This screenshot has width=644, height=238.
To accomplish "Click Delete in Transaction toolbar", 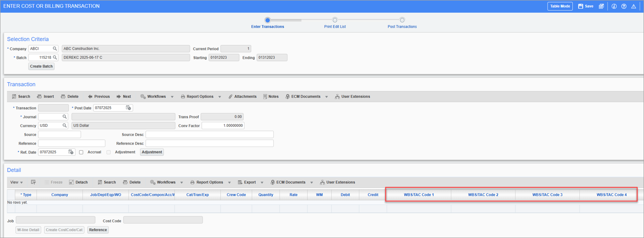I will coord(69,96).
